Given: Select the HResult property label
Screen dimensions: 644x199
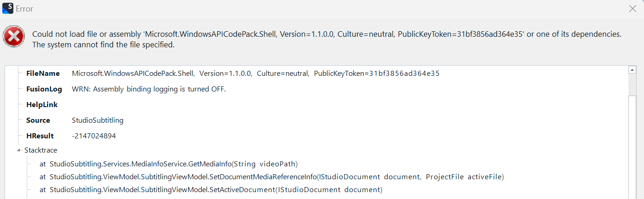Looking at the screenshot, I should click(40, 136).
